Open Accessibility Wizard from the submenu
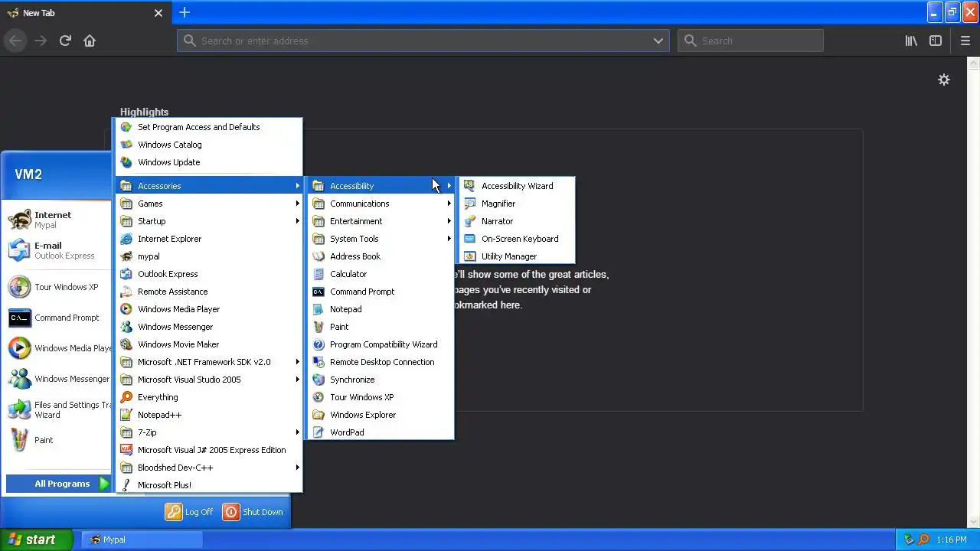Screen dimensions: 980x551 [516, 186]
